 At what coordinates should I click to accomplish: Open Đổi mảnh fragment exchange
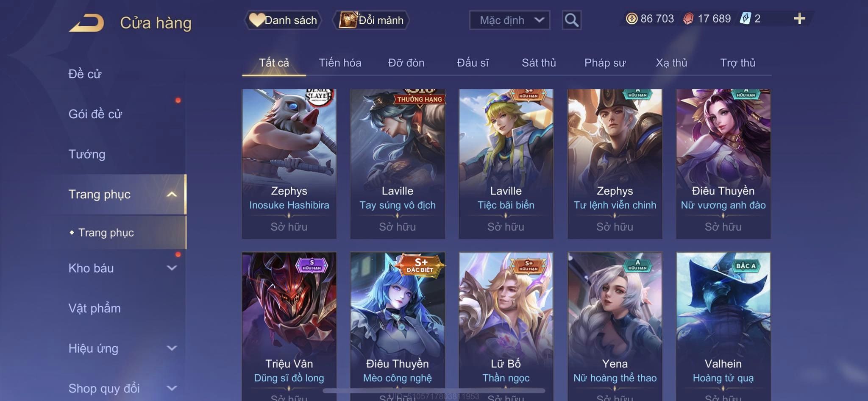click(x=371, y=20)
